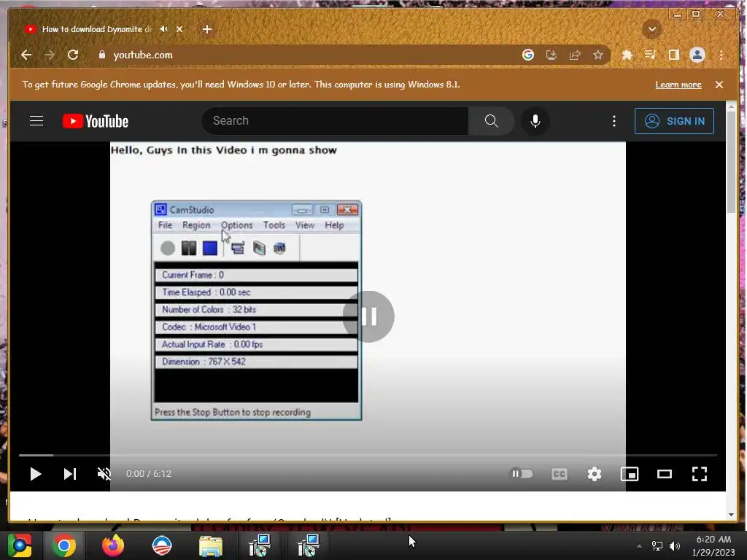The height and width of the screenshot is (560, 747).
Task: Open the Chrome extensions puzzle icon
Action: pyautogui.click(x=627, y=55)
